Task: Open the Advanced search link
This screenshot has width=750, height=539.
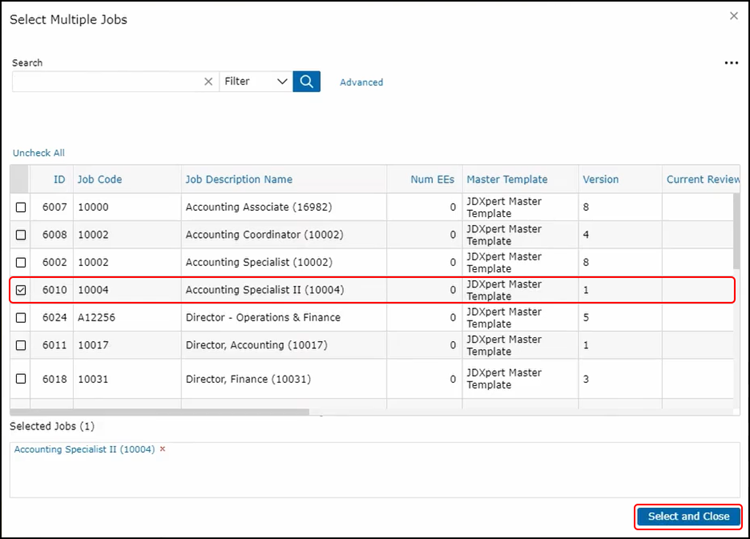Action: [361, 82]
